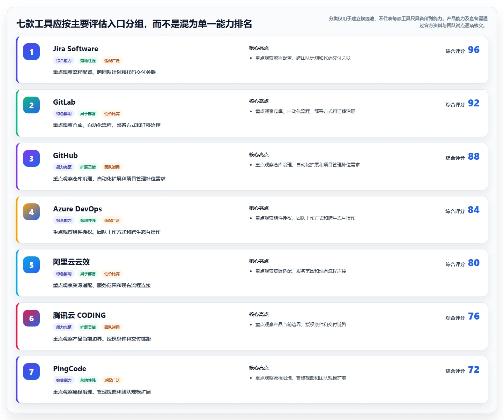Screen dimensions: 504x420
Task: Click the 特色鲜明 tag under GitLab
Action: pyautogui.click(x=64, y=114)
